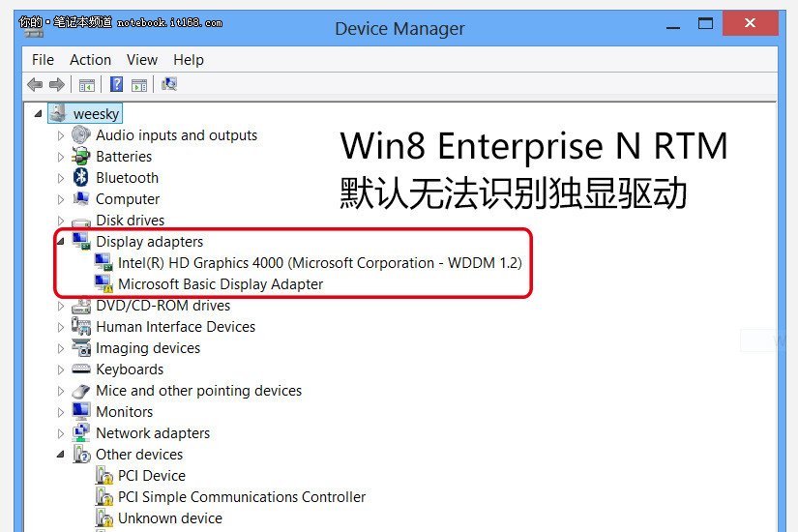798x532 pixels.
Task: Select the weesky computer root node
Action: [96, 114]
